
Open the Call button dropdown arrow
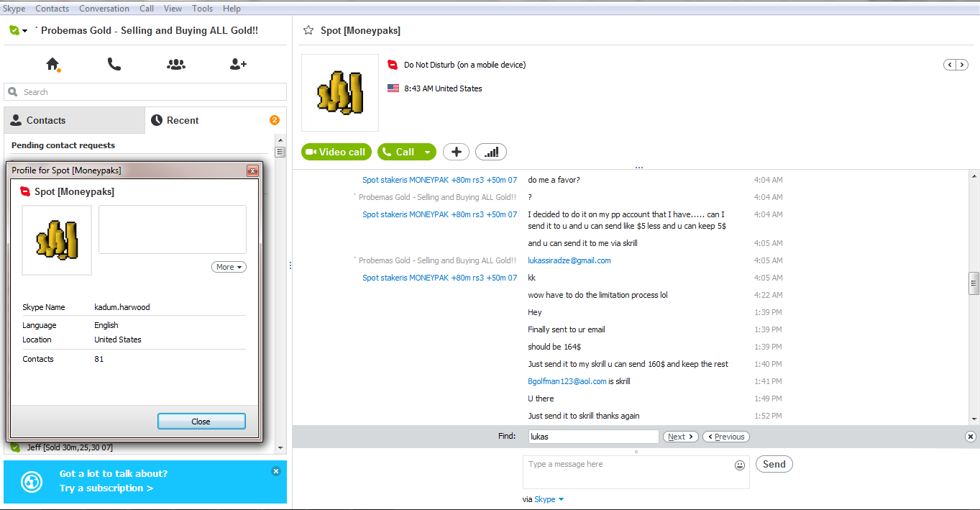point(428,152)
